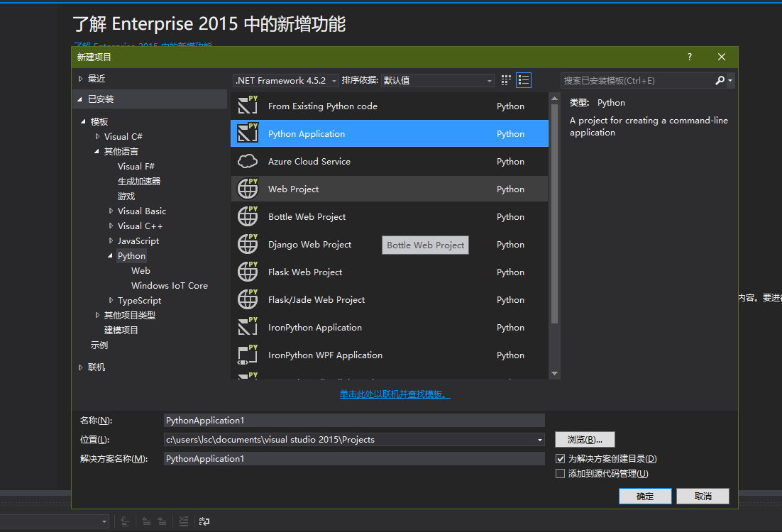Screen dimensions: 782x532
Task: Switch to small icons view
Action: coord(506,80)
